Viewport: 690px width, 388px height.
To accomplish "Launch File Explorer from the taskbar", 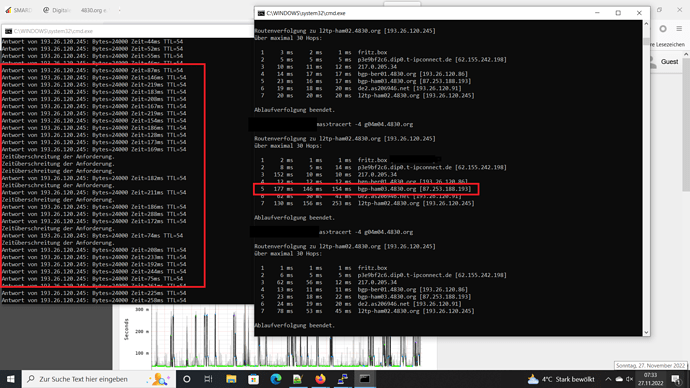I will (x=231, y=379).
